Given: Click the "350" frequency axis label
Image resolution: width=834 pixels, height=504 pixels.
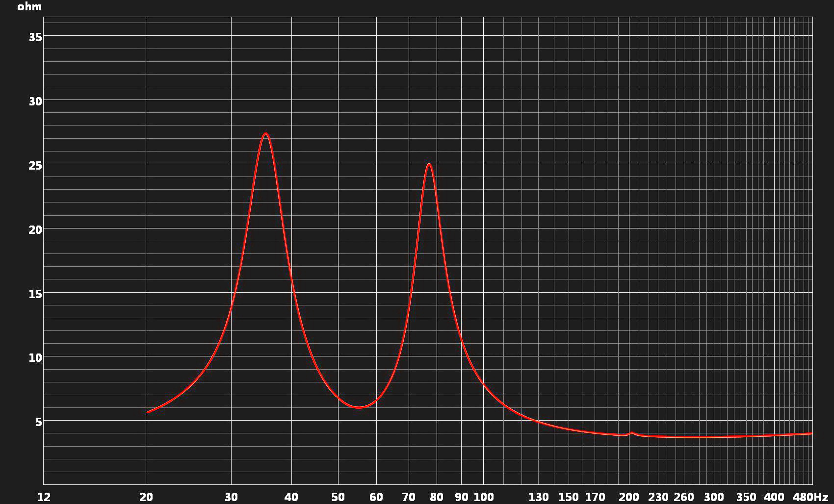Looking at the screenshot, I should click(746, 497).
